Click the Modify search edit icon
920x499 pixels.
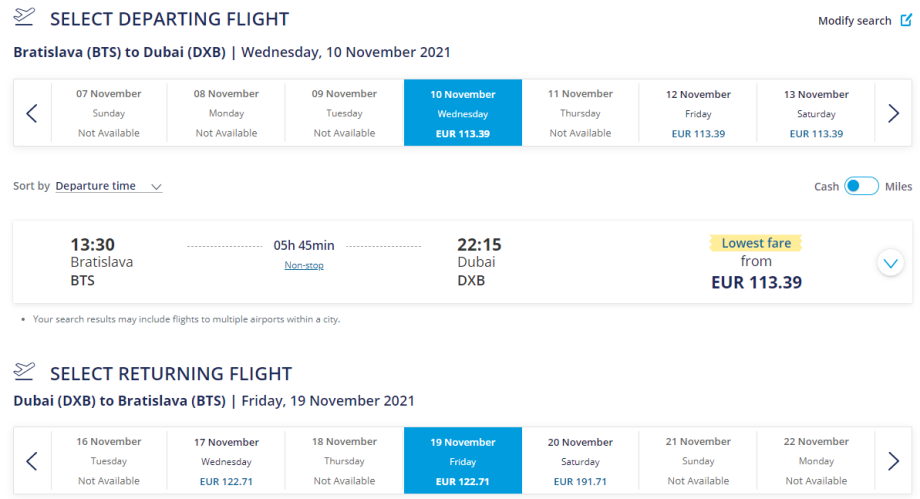[905, 21]
